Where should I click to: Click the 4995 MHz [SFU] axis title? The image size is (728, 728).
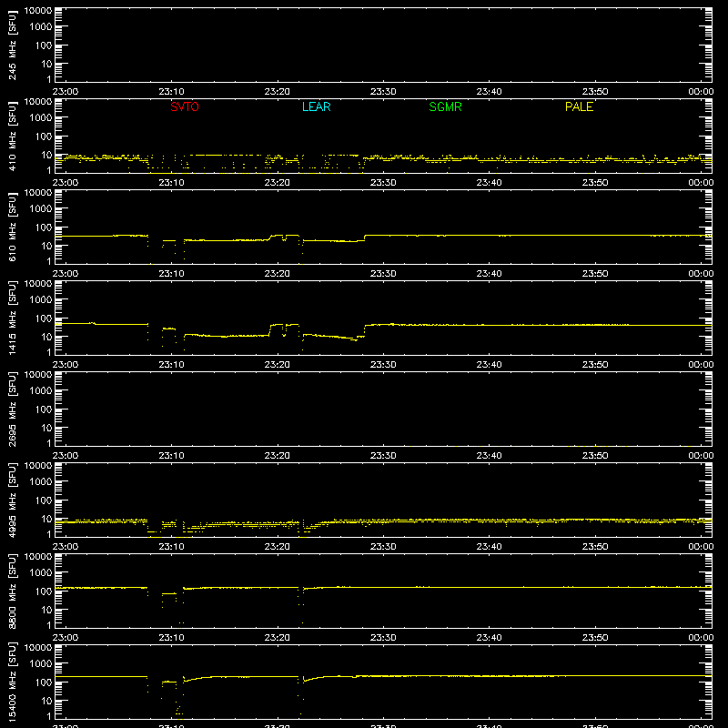12,500
